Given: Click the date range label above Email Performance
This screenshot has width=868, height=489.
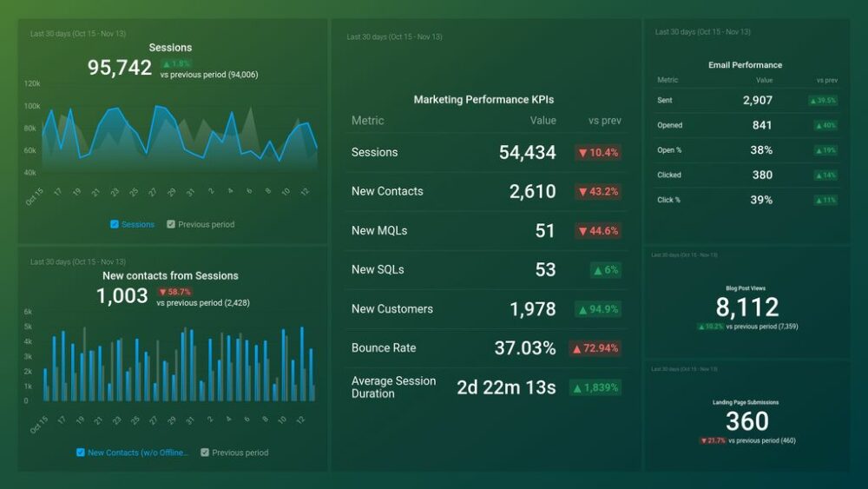Looking at the screenshot, I should [703, 32].
